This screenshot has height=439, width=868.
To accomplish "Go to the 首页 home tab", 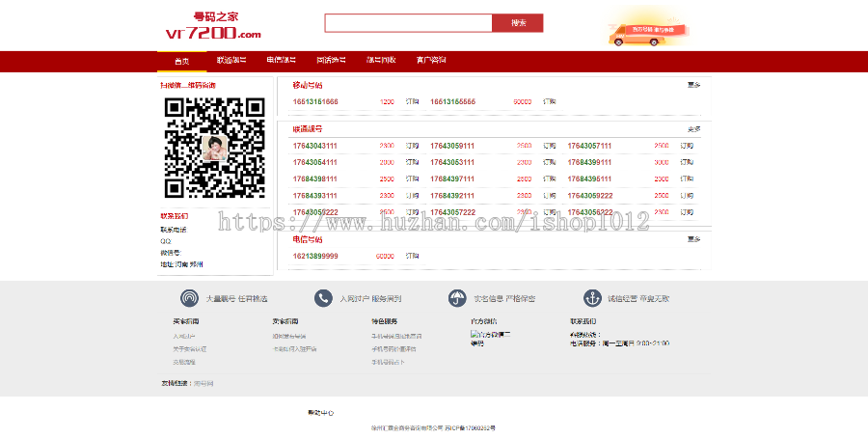I will point(181,62).
